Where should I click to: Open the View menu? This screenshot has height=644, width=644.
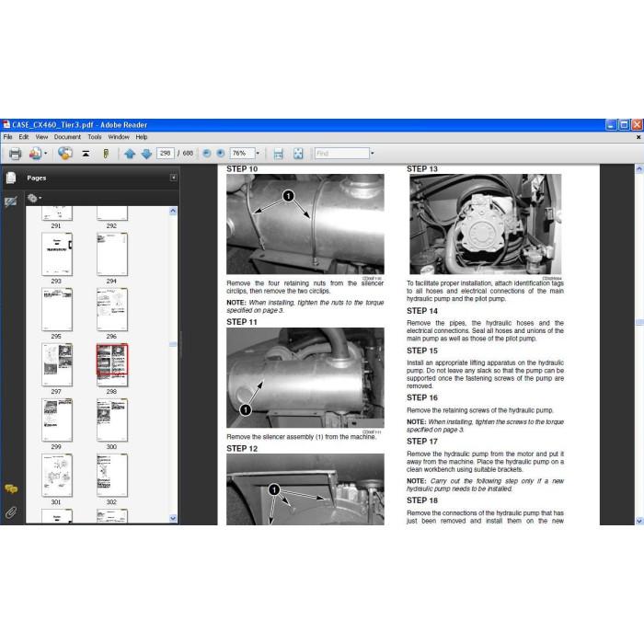click(41, 137)
